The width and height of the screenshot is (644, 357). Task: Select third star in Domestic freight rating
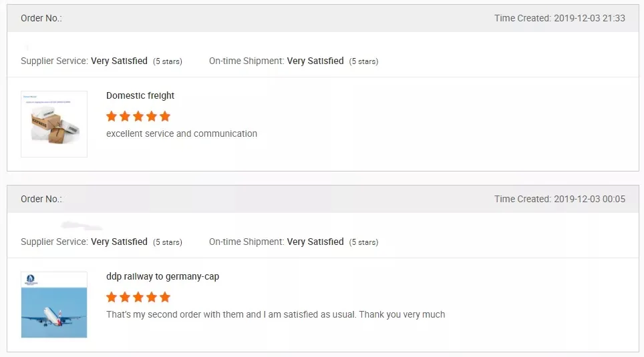tap(138, 116)
